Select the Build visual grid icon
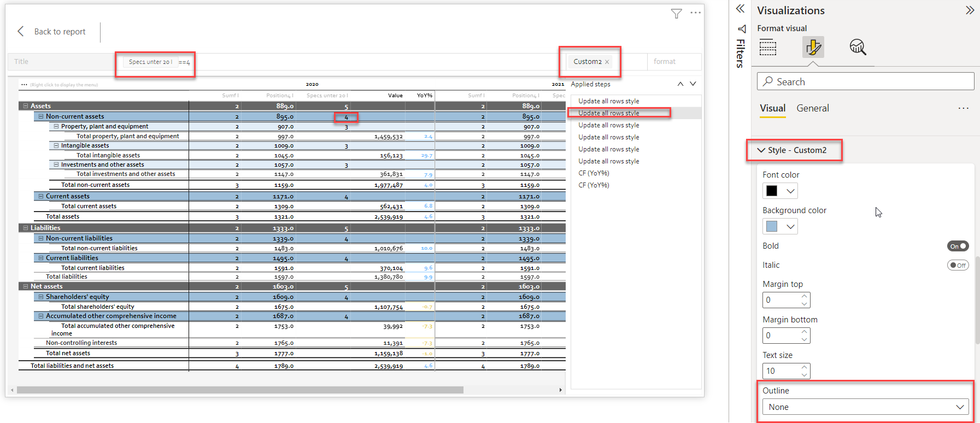This screenshot has height=423, width=980. pos(768,48)
